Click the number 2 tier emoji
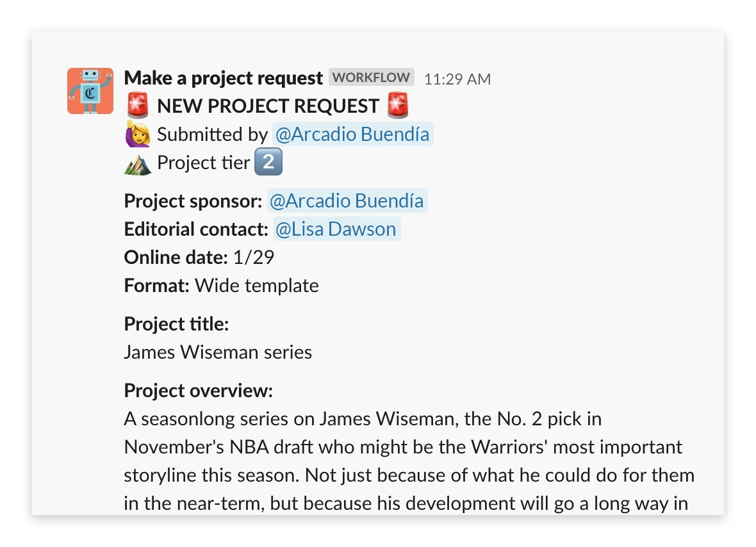 [x=268, y=163]
